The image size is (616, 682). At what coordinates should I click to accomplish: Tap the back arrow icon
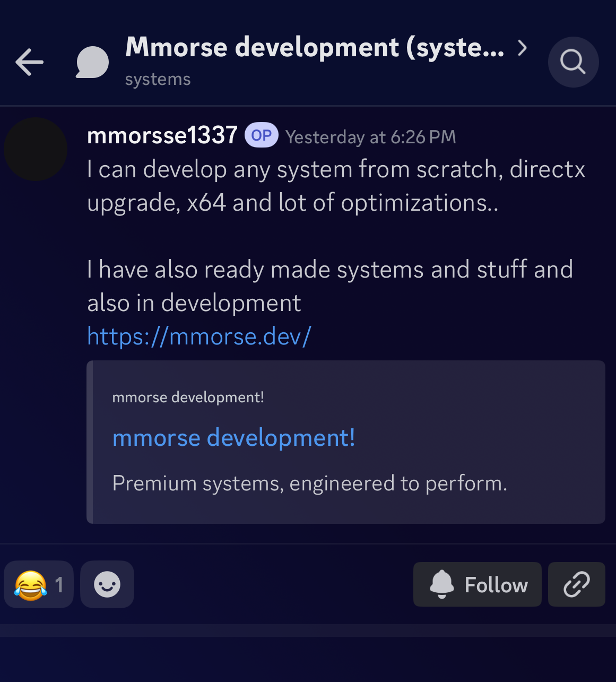(30, 62)
